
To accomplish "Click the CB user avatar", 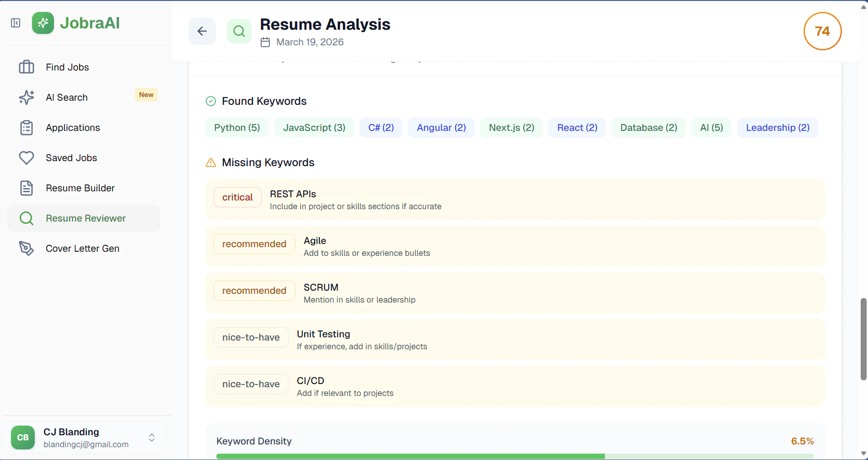I will 23,438.
